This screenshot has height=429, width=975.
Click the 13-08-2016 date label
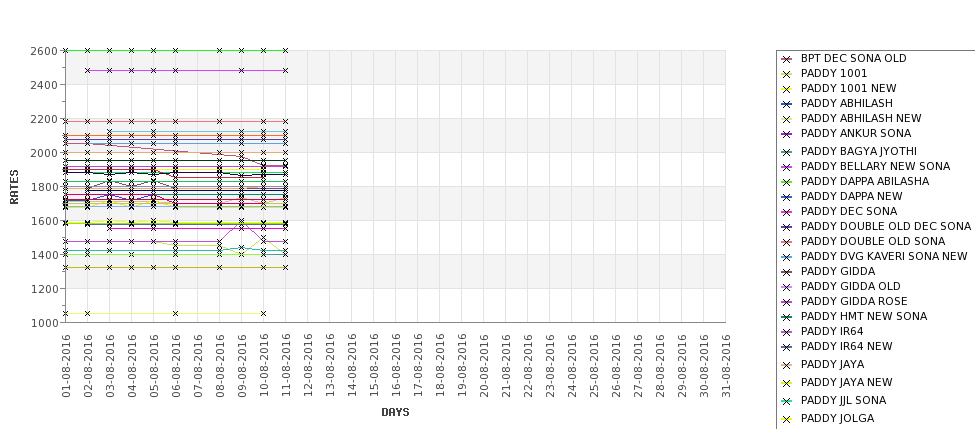point(330,366)
